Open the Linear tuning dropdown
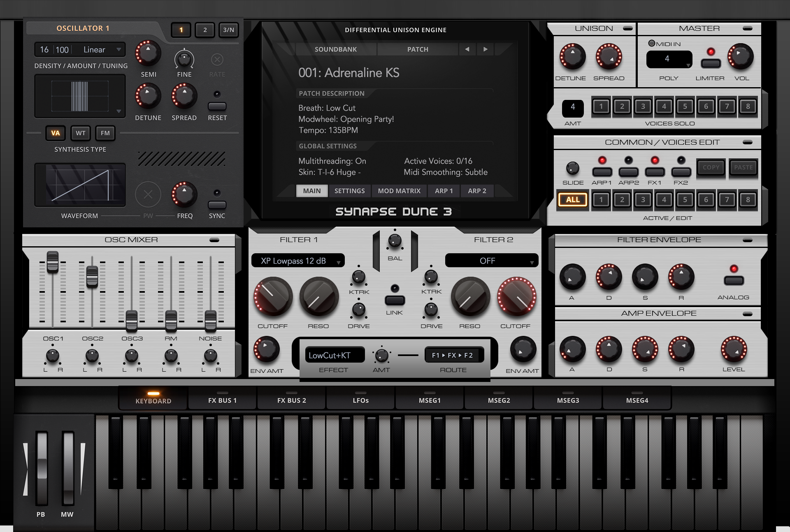 [100, 50]
